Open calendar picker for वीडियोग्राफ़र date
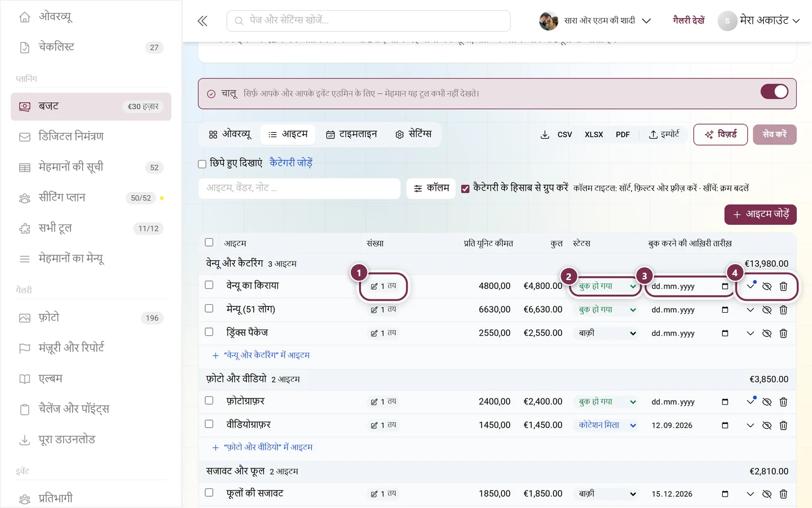The width and height of the screenshot is (812, 508). 725,426
